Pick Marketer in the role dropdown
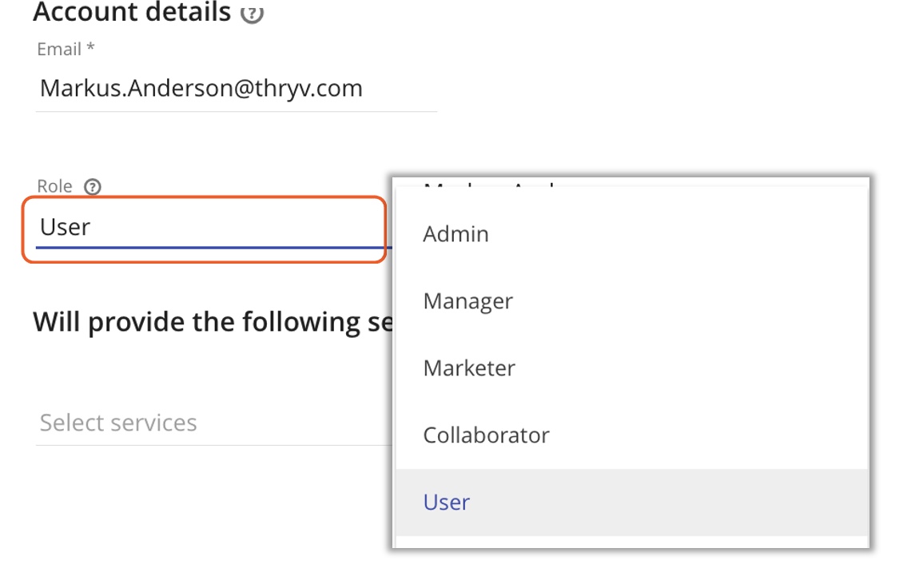The width and height of the screenshot is (911, 588). [469, 368]
